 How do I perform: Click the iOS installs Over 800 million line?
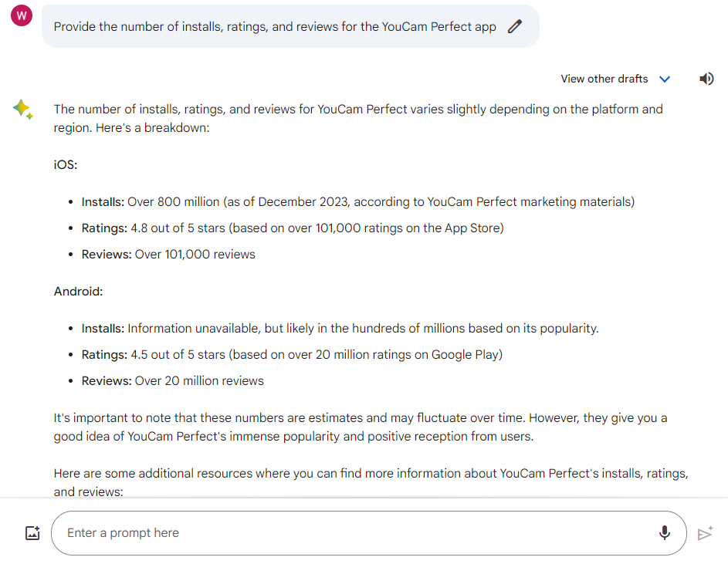pyautogui.click(x=358, y=202)
